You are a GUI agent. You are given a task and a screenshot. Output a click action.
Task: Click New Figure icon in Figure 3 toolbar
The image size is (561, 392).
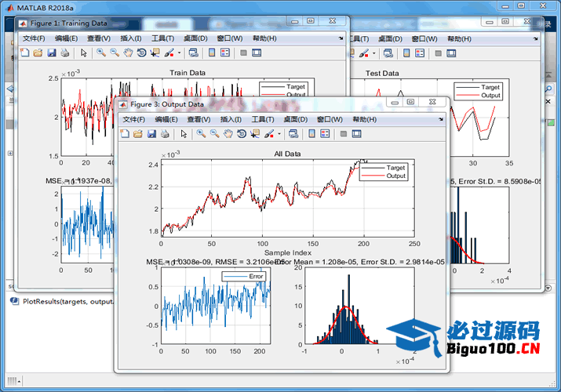125,134
